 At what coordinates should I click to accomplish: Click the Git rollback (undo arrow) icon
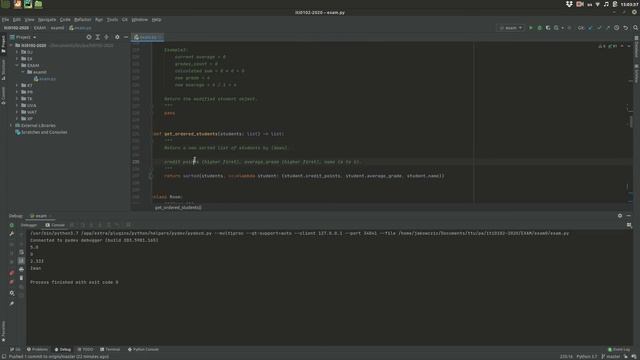[x=625, y=28]
